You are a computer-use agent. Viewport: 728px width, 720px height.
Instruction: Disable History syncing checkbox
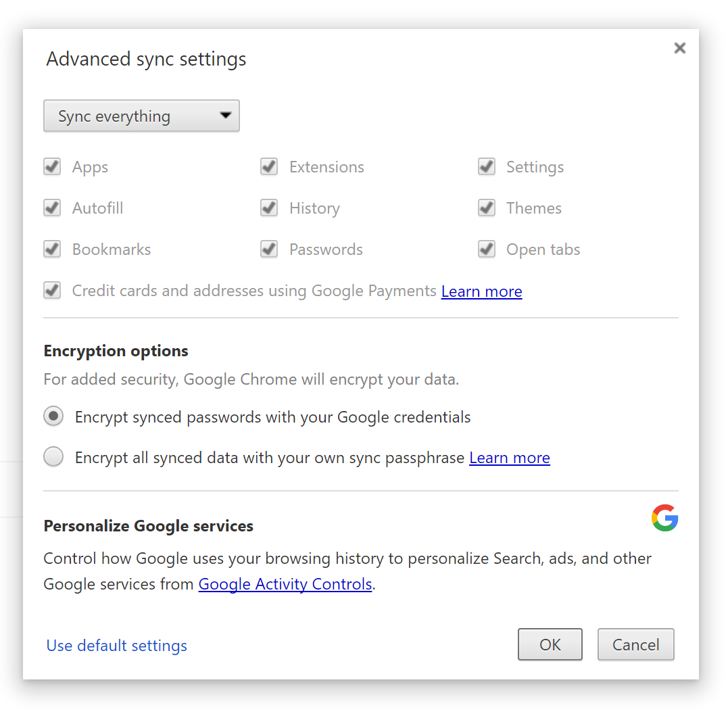click(x=270, y=208)
